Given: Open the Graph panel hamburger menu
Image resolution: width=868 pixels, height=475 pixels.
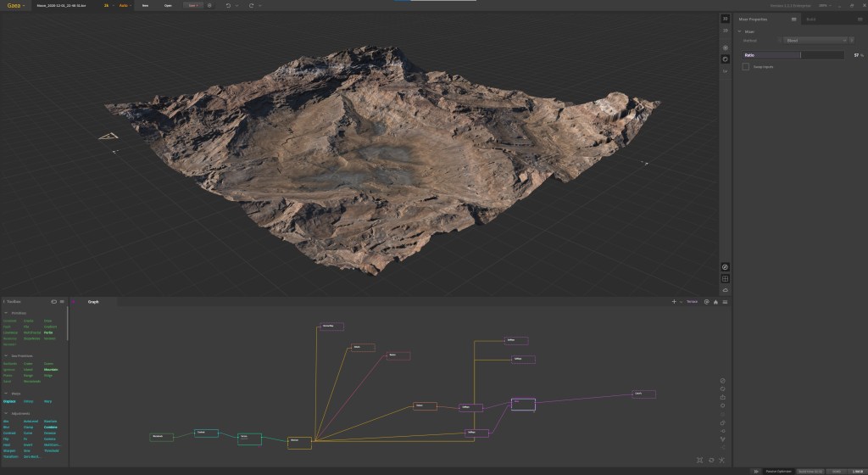Looking at the screenshot, I should pyautogui.click(x=726, y=301).
